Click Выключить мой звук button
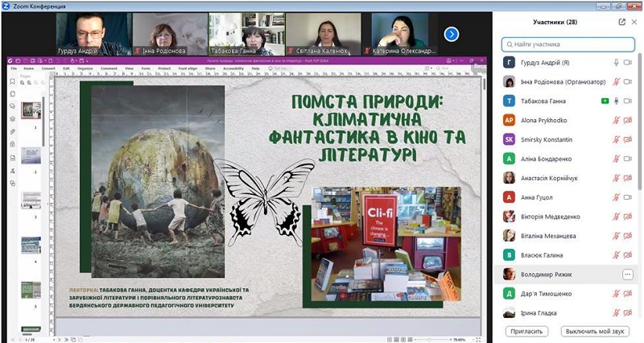Screen dimensions: 644x343 click(x=595, y=331)
